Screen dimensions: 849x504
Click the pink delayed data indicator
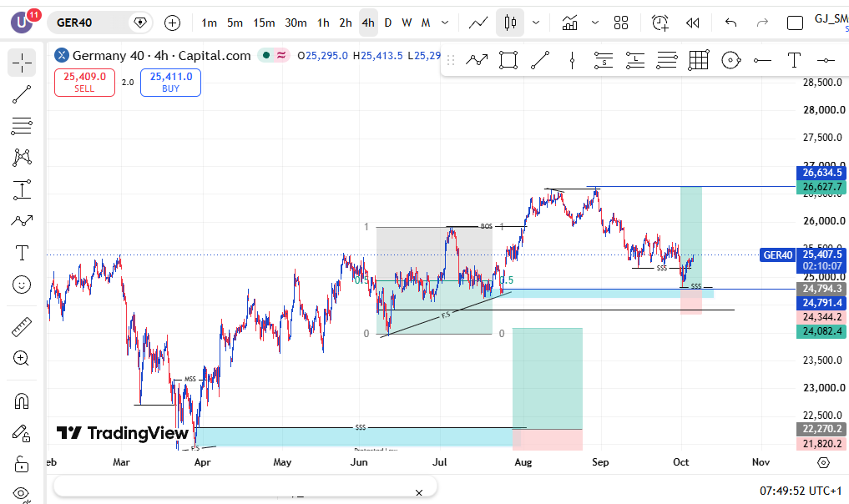tap(281, 55)
